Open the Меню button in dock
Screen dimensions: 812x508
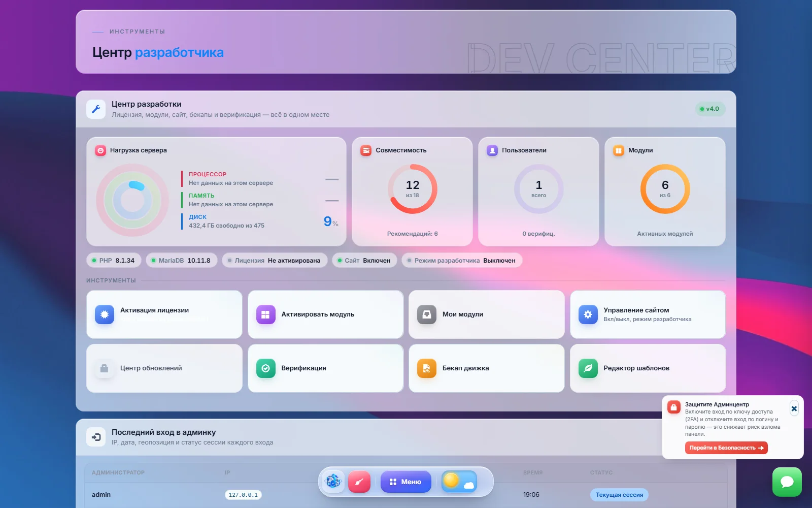point(406,482)
